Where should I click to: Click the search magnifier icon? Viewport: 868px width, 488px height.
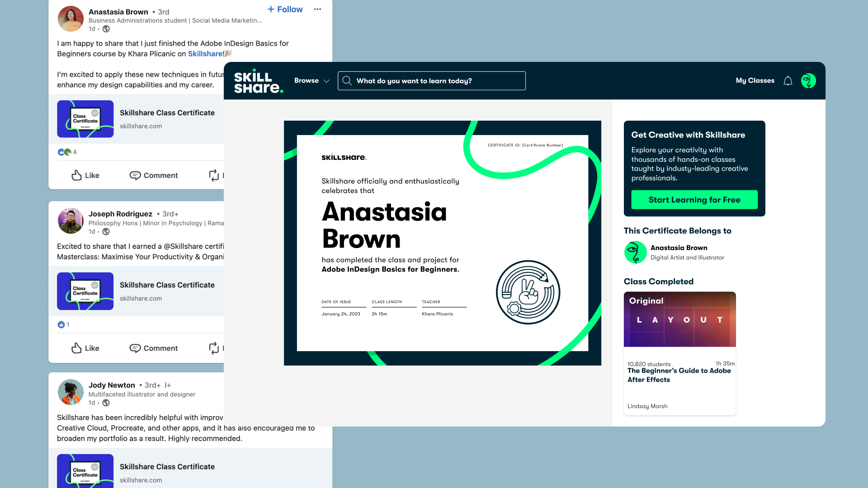[347, 80]
